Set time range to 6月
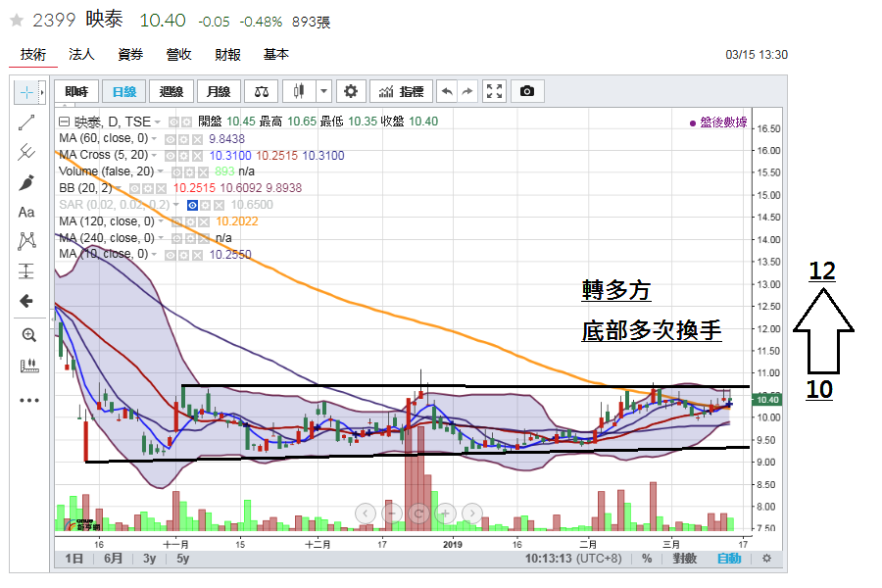 tap(113, 559)
